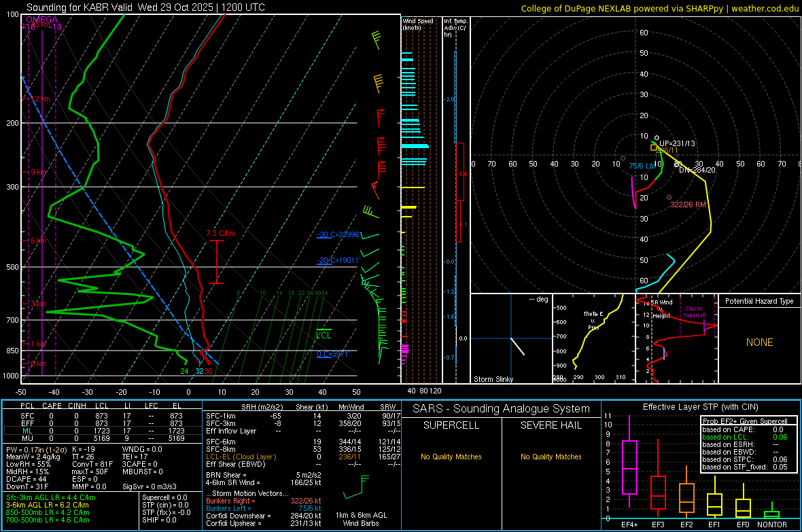This screenshot has height=532, width=802.
Task: Click the SUPERCELL column header
Action: pyautogui.click(x=451, y=425)
